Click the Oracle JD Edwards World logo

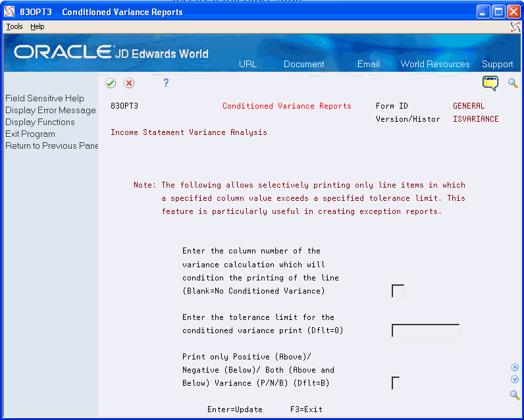111,52
